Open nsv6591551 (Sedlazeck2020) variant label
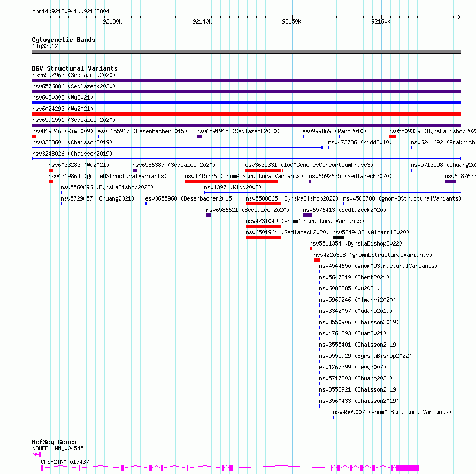The height and width of the screenshot is (474, 476). [74, 120]
